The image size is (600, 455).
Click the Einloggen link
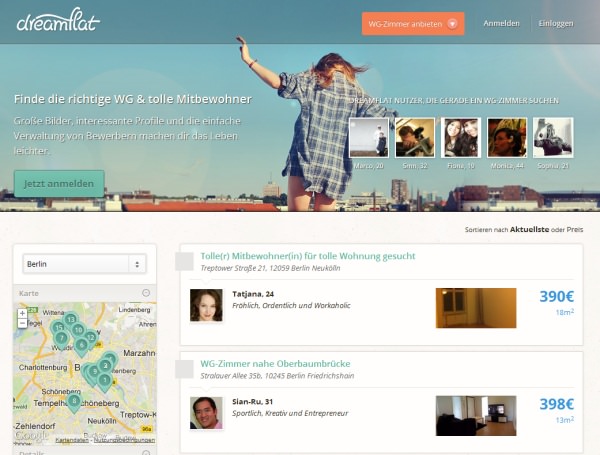tap(556, 23)
